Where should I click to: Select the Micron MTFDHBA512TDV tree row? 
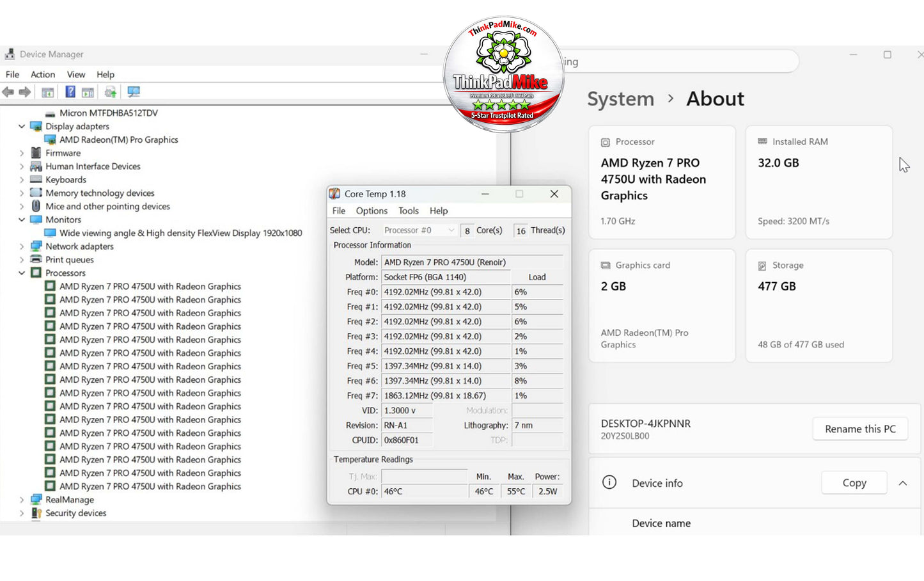pos(109,113)
